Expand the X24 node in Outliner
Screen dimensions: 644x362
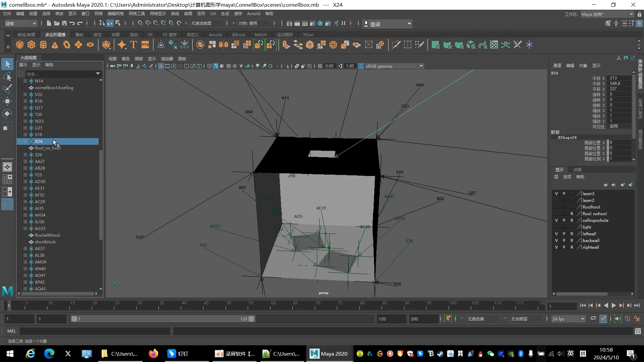pyautogui.click(x=25, y=141)
